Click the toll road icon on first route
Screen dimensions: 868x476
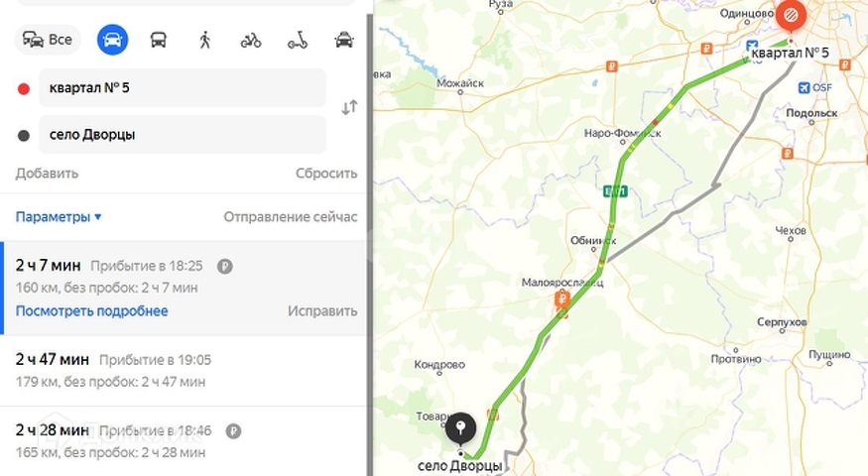coord(225,266)
